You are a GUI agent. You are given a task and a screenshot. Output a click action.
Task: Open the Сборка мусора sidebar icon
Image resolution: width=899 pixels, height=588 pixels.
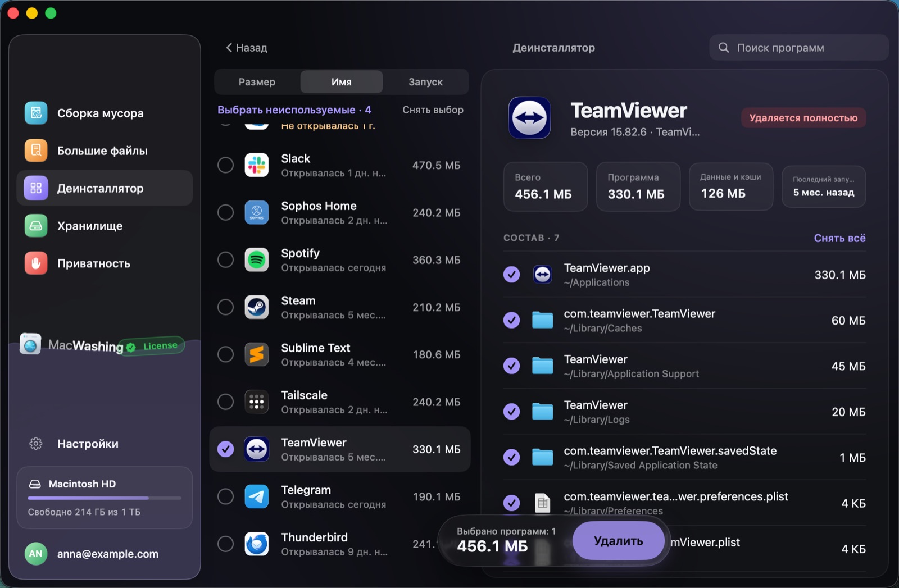[36, 113]
